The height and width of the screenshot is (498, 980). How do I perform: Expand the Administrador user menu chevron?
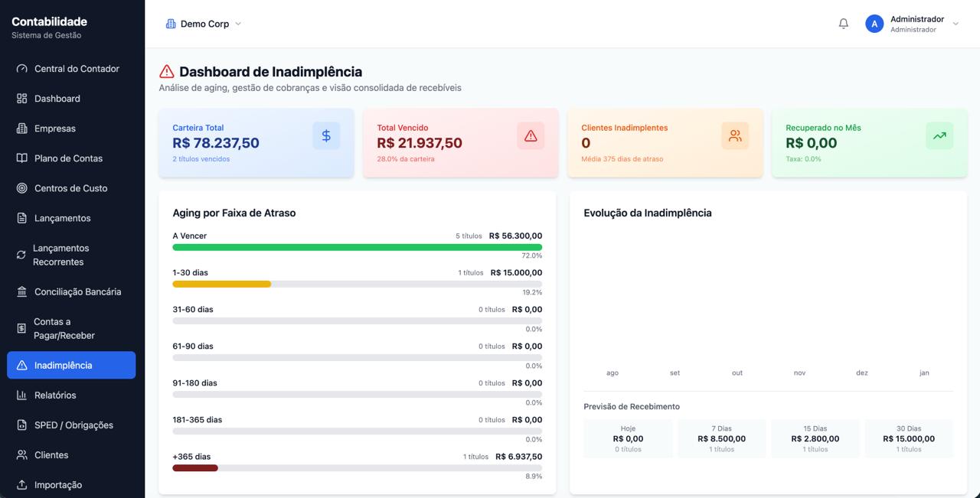pyautogui.click(x=955, y=24)
